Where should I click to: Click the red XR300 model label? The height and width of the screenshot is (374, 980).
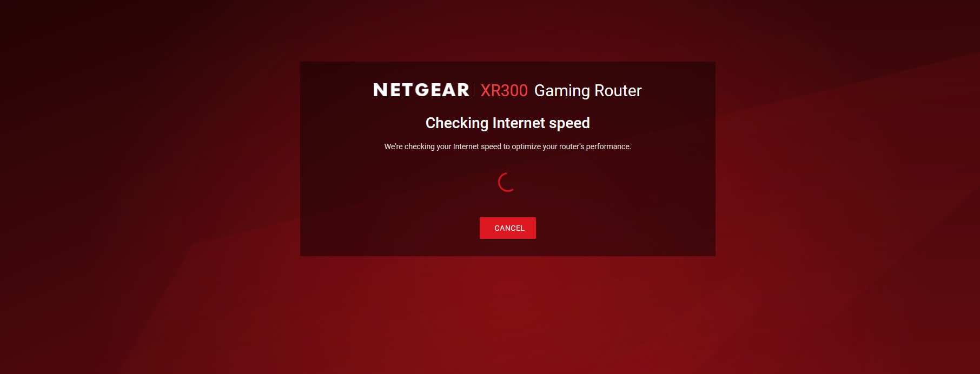[x=504, y=91]
